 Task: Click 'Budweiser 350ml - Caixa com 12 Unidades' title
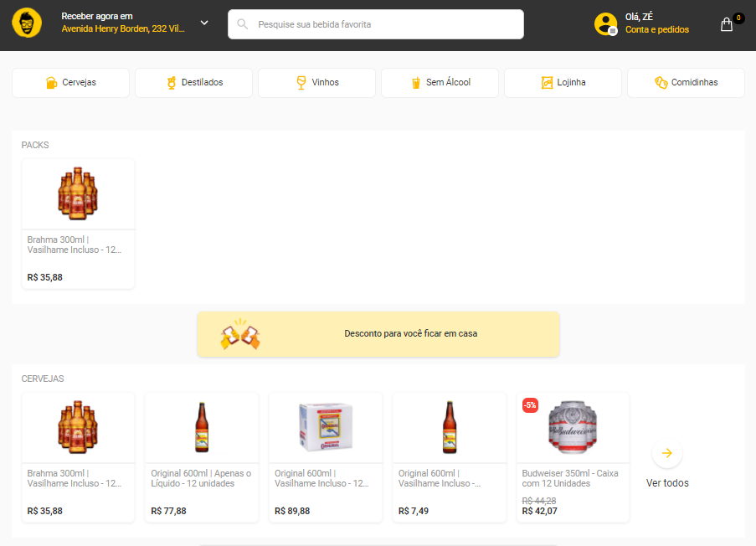(570, 478)
